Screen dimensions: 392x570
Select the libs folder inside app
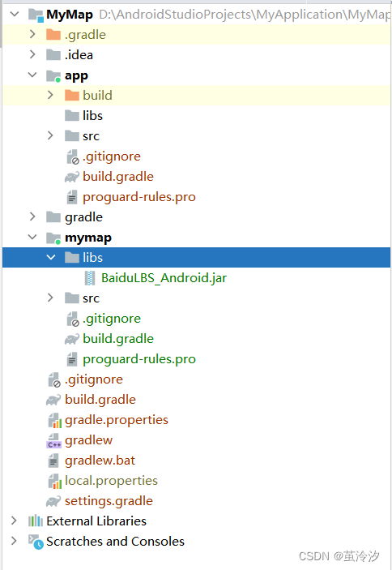pos(92,116)
